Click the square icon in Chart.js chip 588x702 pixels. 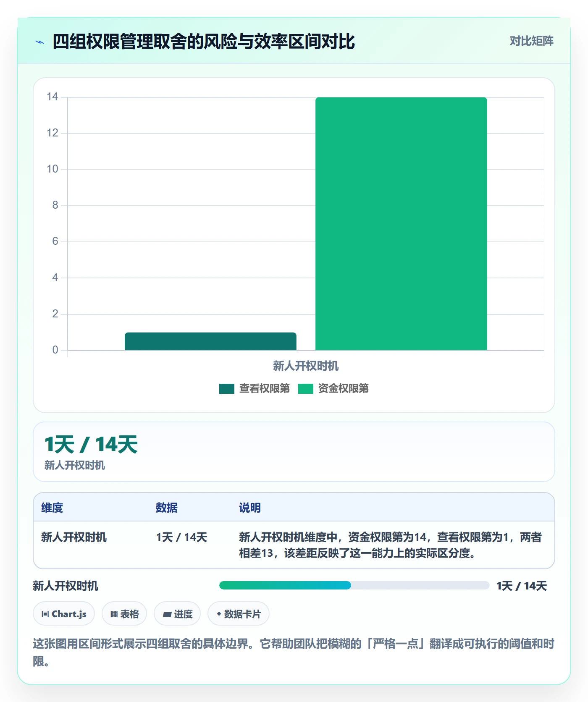(x=45, y=614)
